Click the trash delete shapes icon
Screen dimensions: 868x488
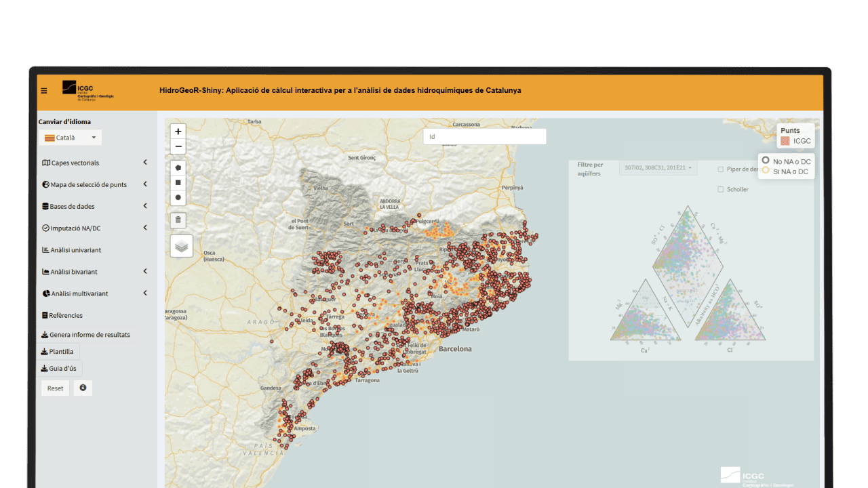click(x=178, y=220)
